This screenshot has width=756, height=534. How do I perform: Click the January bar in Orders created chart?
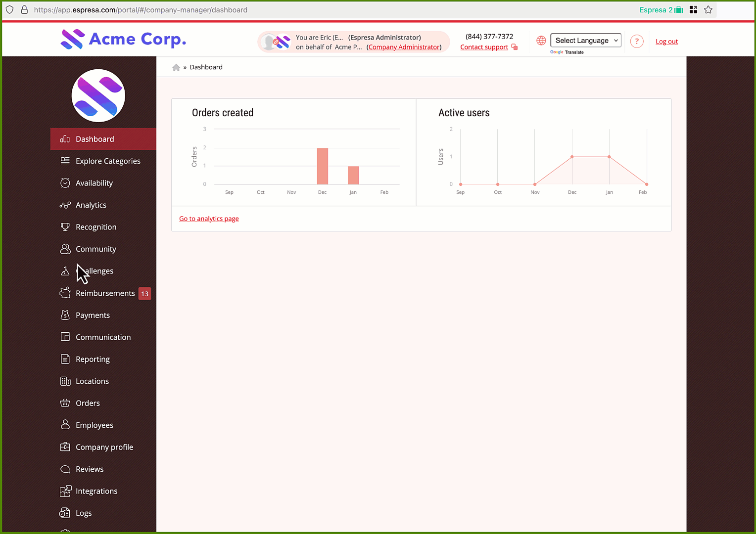pos(353,175)
